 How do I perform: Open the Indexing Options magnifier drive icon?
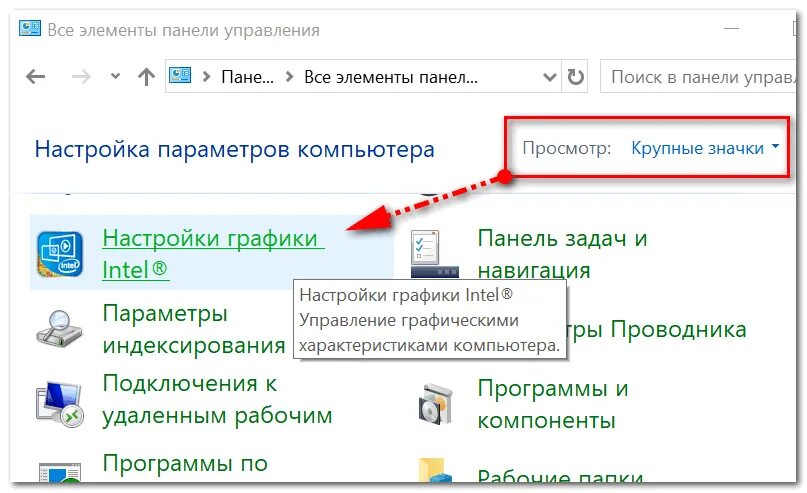tap(59, 329)
